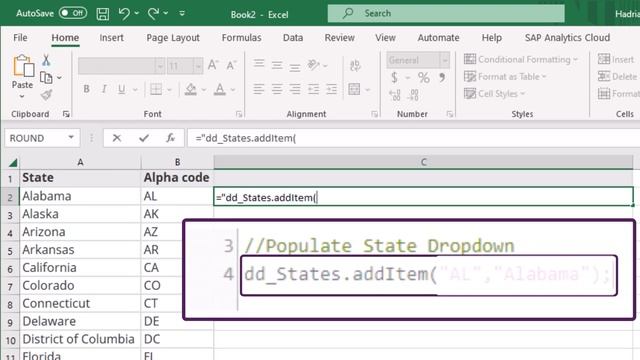The image size is (640, 360).
Task: Switch to the Formulas tab
Action: point(241,38)
